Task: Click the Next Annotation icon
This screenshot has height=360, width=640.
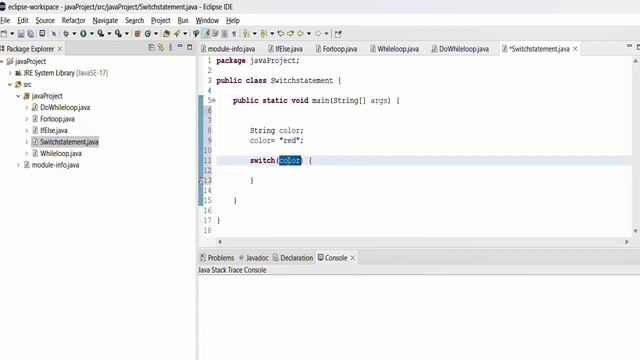Action: pyautogui.click(x=245, y=34)
